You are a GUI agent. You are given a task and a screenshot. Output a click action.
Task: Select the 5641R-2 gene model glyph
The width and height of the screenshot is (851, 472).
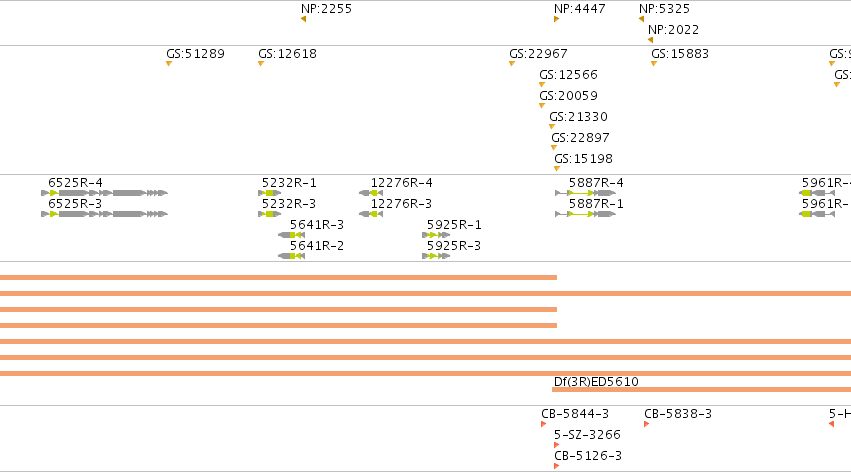coord(291,256)
